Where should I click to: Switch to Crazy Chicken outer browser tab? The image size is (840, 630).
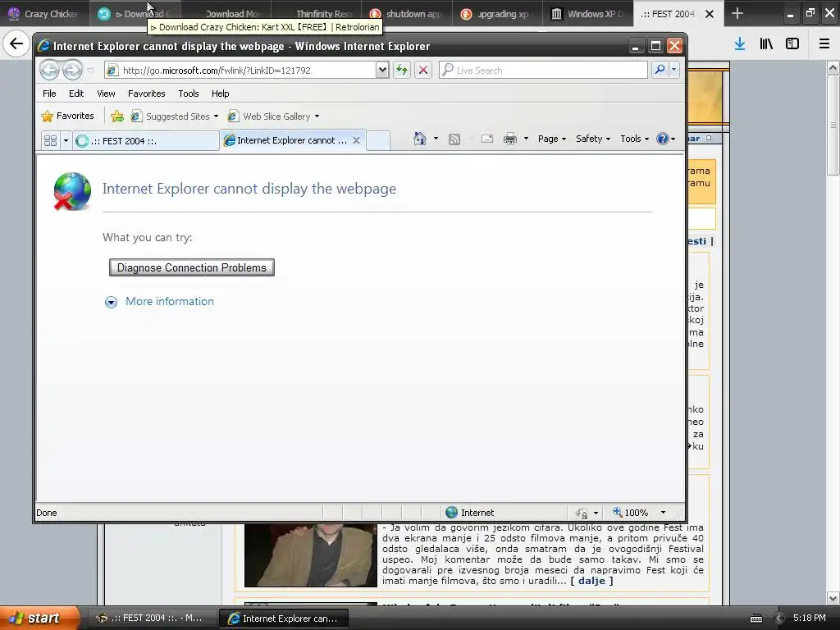(x=44, y=13)
